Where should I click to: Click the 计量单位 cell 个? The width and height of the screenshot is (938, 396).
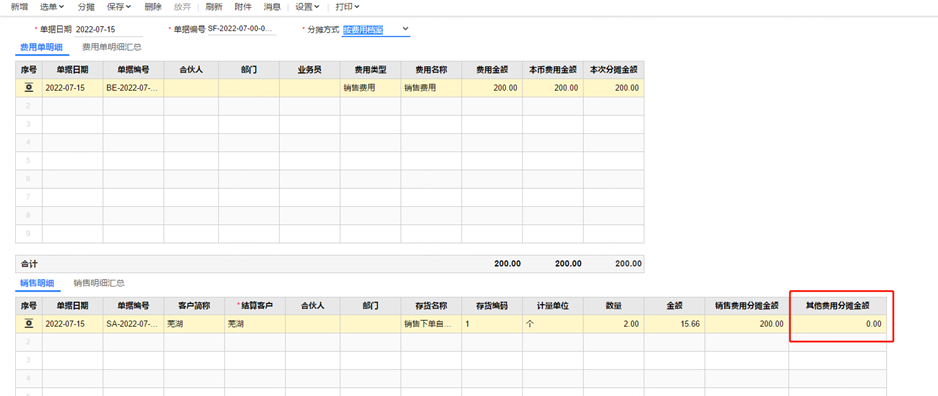click(x=553, y=324)
